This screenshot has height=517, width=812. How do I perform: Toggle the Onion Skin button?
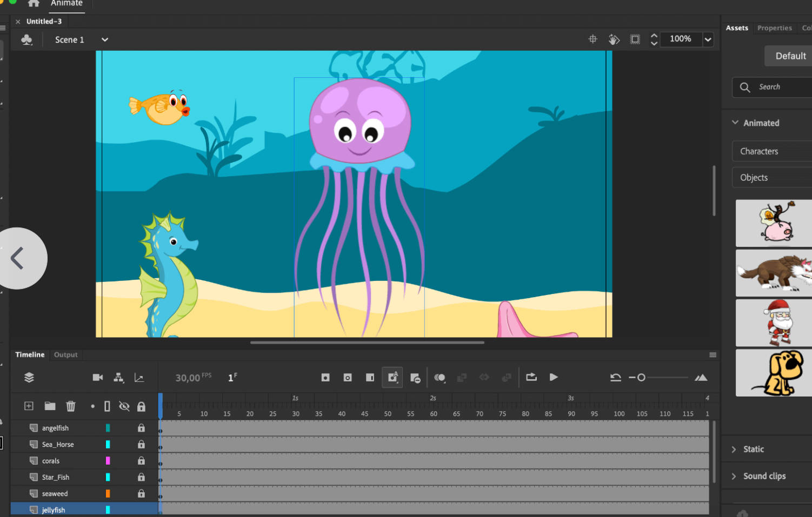click(440, 378)
